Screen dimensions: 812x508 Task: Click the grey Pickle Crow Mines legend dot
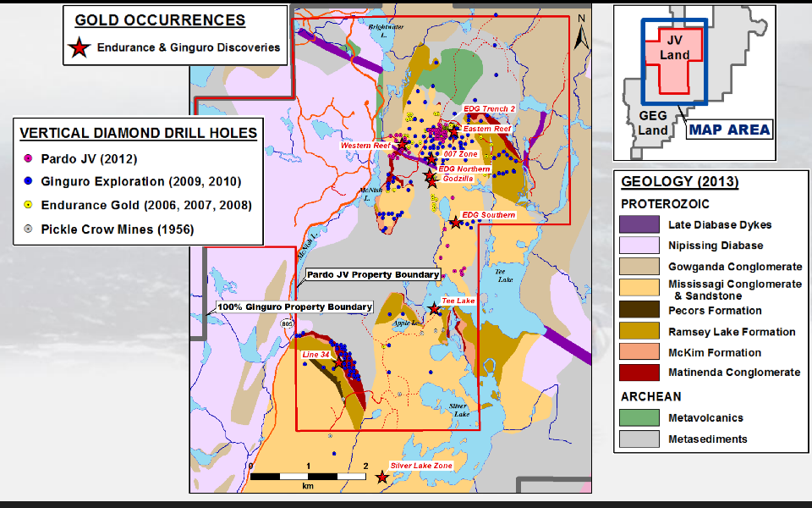point(30,229)
